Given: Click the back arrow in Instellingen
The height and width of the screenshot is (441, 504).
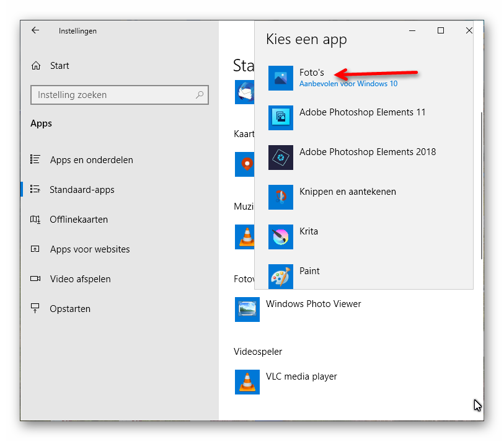Looking at the screenshot, I should tap(35, 30).
